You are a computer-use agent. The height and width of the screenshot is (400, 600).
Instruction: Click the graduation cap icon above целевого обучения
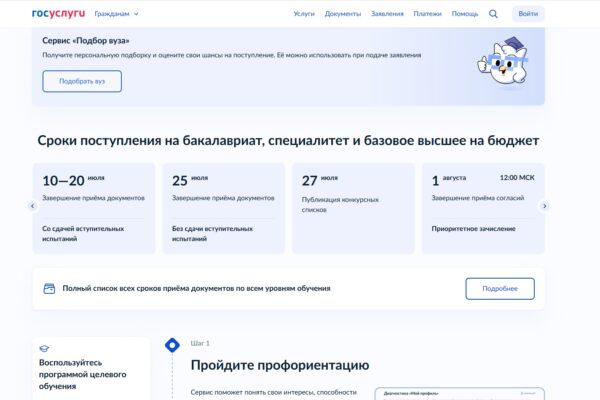[44, 348]
